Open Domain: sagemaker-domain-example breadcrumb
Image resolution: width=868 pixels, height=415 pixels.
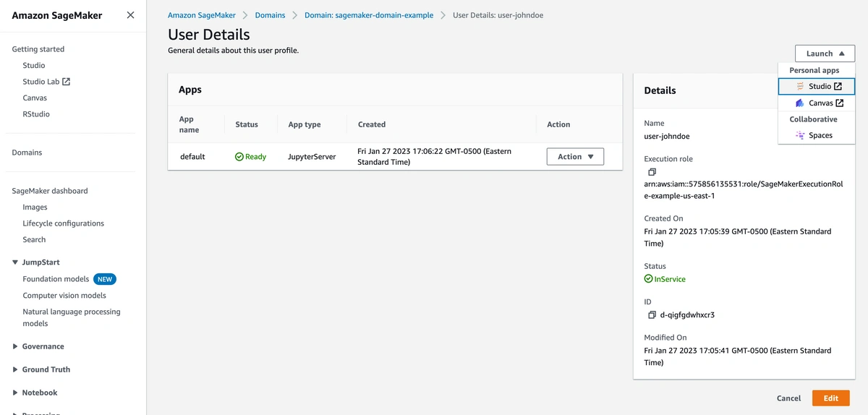tap(369, 15)
